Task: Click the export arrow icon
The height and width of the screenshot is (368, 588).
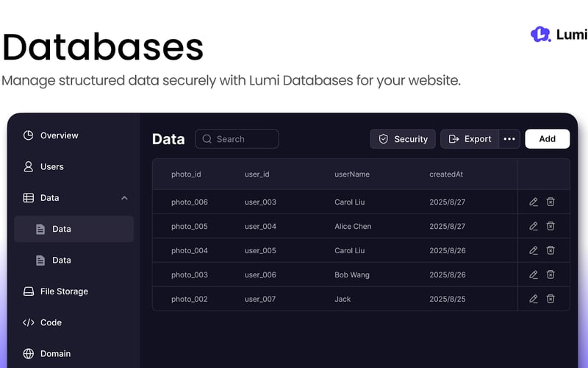Action: [453, 139]
